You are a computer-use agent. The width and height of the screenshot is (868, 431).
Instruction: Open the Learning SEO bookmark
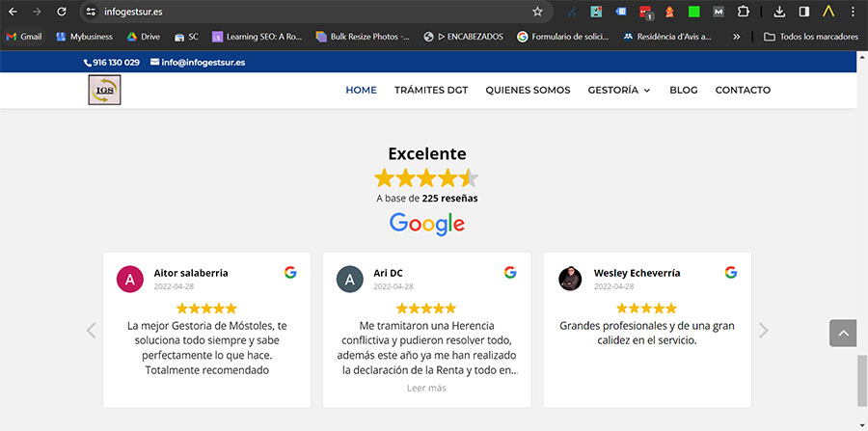[258, 37]
